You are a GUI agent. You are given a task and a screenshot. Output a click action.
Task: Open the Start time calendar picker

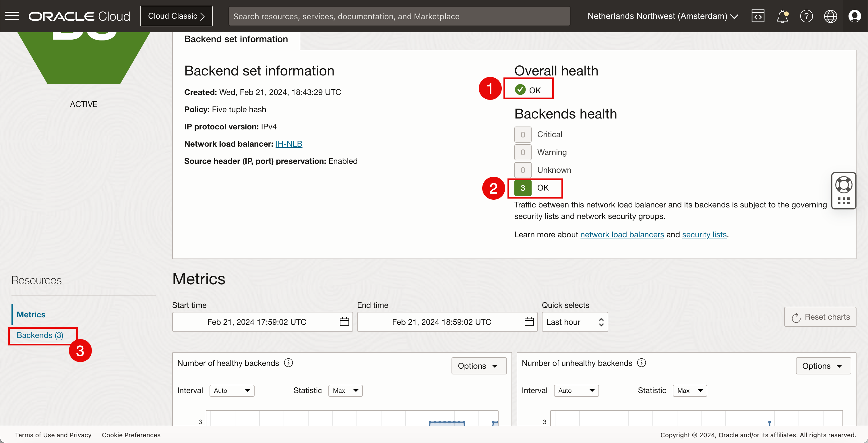pos(344,322)
